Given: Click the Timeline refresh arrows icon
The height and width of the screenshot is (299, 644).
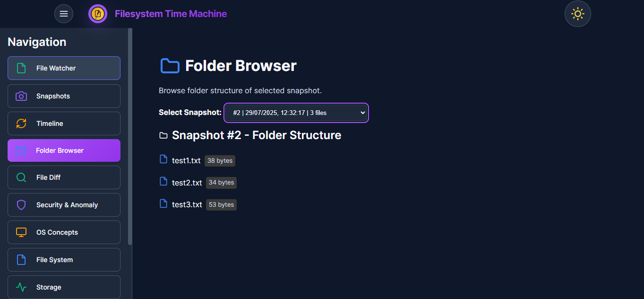Looking at the screenshot, I should coord(21,123).
